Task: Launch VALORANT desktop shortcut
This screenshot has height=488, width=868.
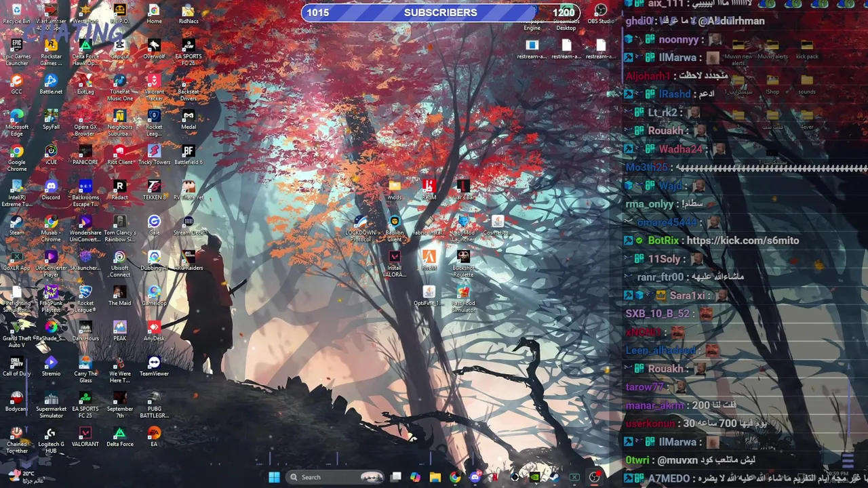Action: (85, 437)
